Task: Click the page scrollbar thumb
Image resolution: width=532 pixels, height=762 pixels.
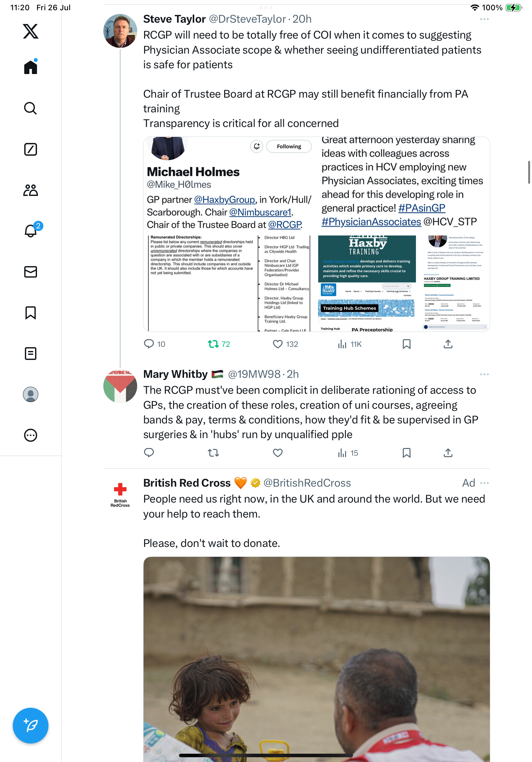Action: click(x=529, y=172)
